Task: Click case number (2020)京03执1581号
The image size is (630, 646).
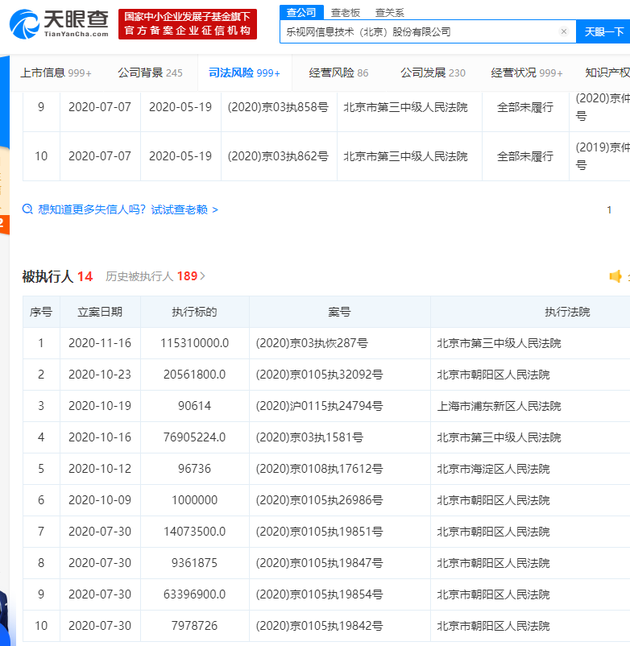Action: [309, 437]
